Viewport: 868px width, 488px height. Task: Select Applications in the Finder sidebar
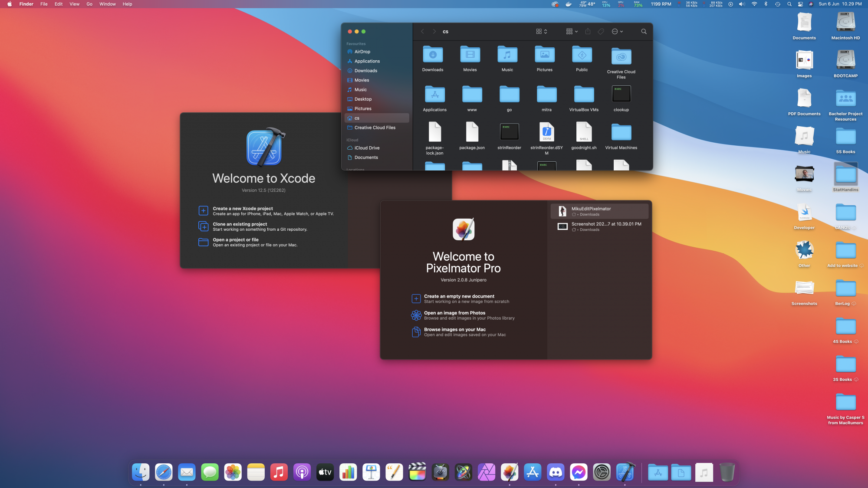pos(377,61)
